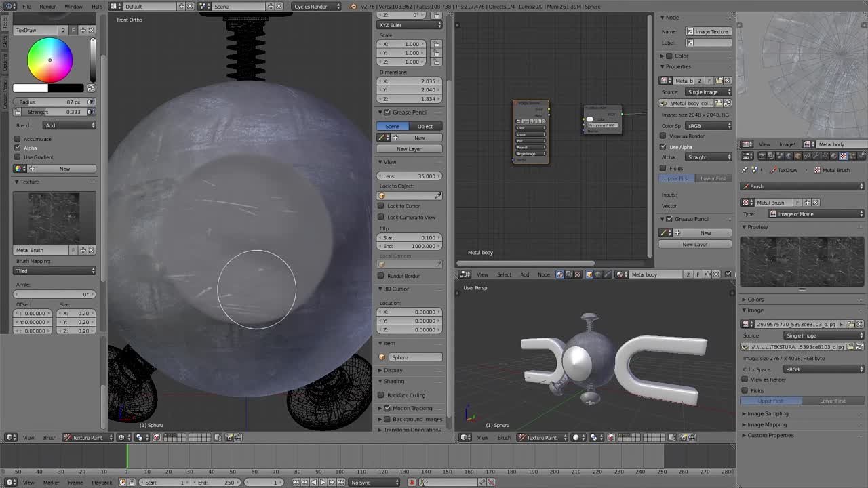Enable the Lock Camera to View checkbox

(x=381, y=217)
